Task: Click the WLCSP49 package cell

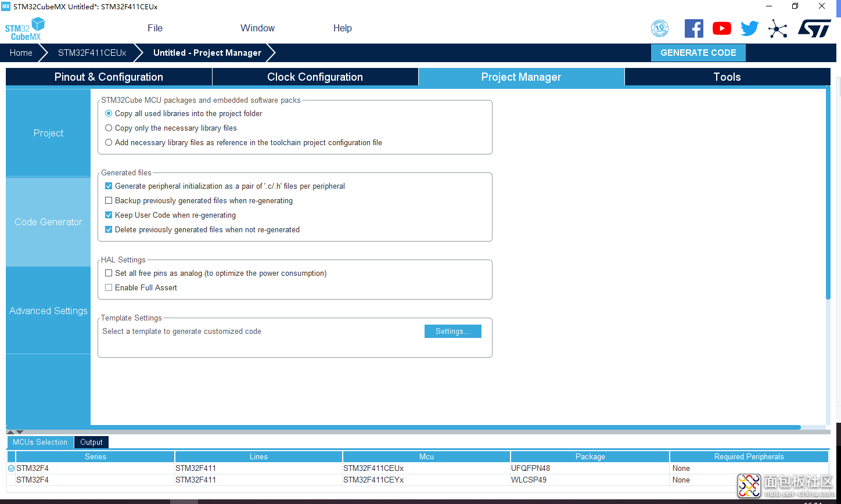Action: [x=590, y=480]
